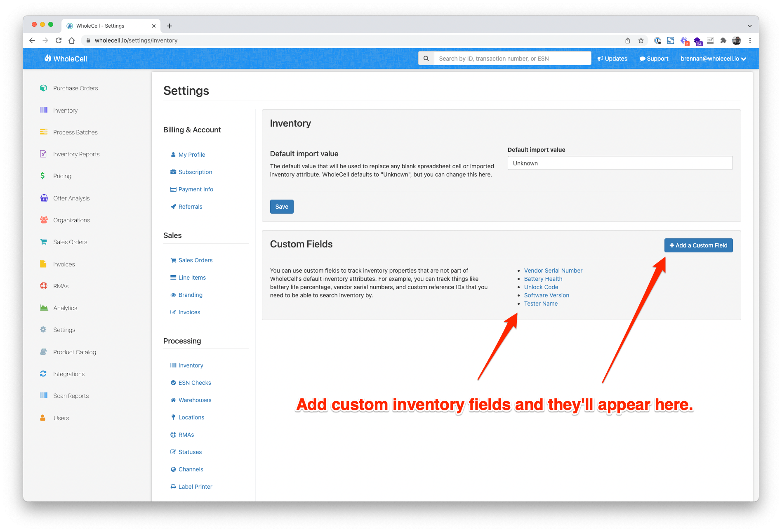Click the Search by ID search field
This screenshot has height=532, width=782.
(x=513, y=59)
